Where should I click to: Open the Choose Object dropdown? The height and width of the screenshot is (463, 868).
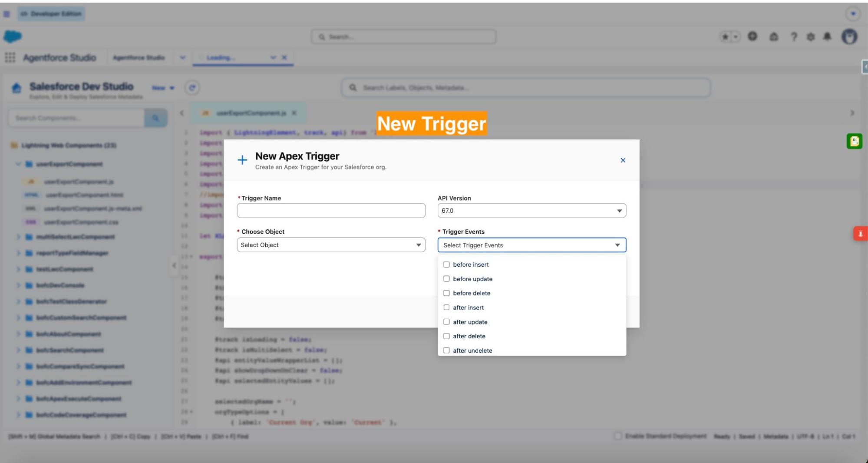331,245
